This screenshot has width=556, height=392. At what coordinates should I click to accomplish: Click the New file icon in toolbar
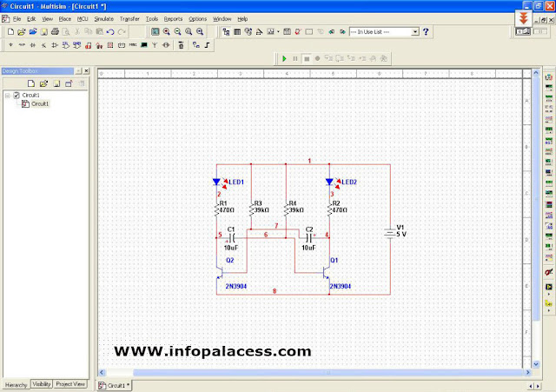pos(10,32)
